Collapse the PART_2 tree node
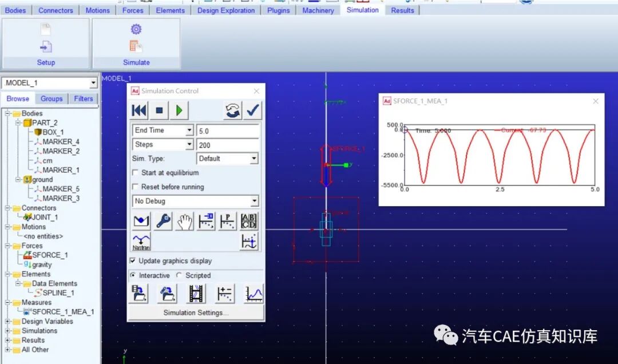Screen dimensions: 618x364 [18, 122]
